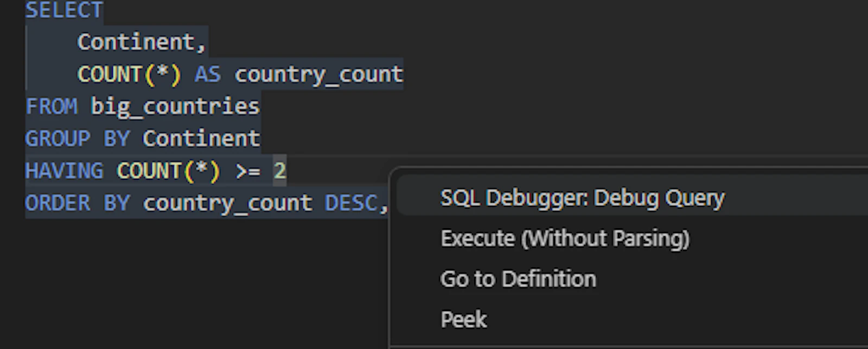Click the country_count alias after AS
This screenshot has height=349, width=868.
pos(319,74)
